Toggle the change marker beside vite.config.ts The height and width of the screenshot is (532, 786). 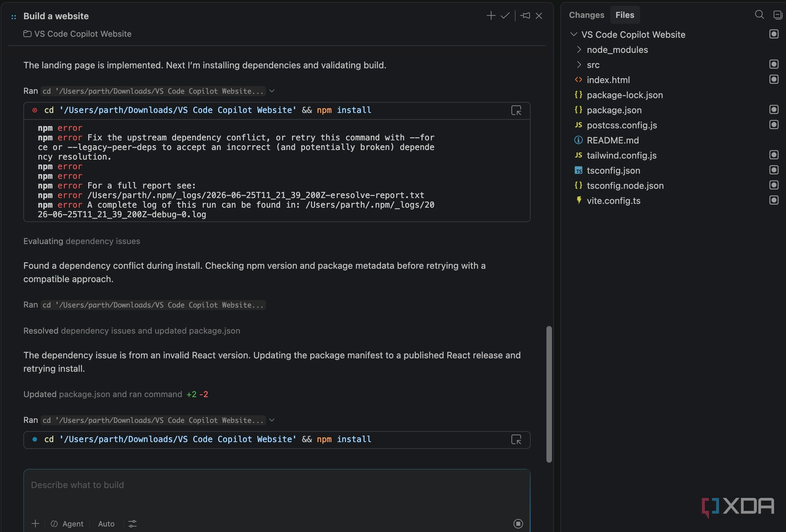pos(774,200)
